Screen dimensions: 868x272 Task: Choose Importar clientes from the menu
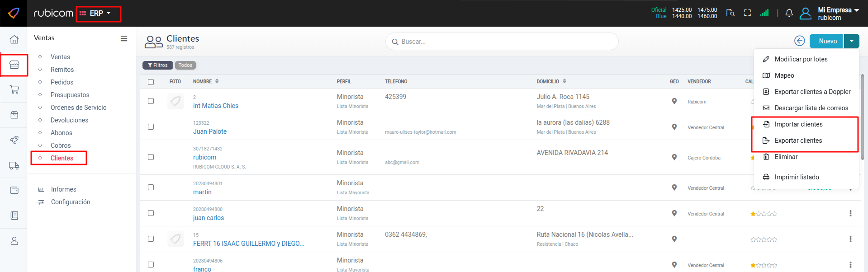[x=798, y=124]
